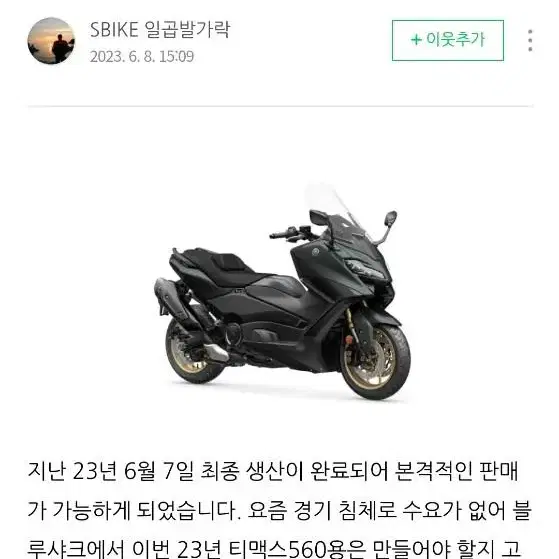Click the scooter's left handlebar grip
559x559 pixels.
[x=281, y=235]
